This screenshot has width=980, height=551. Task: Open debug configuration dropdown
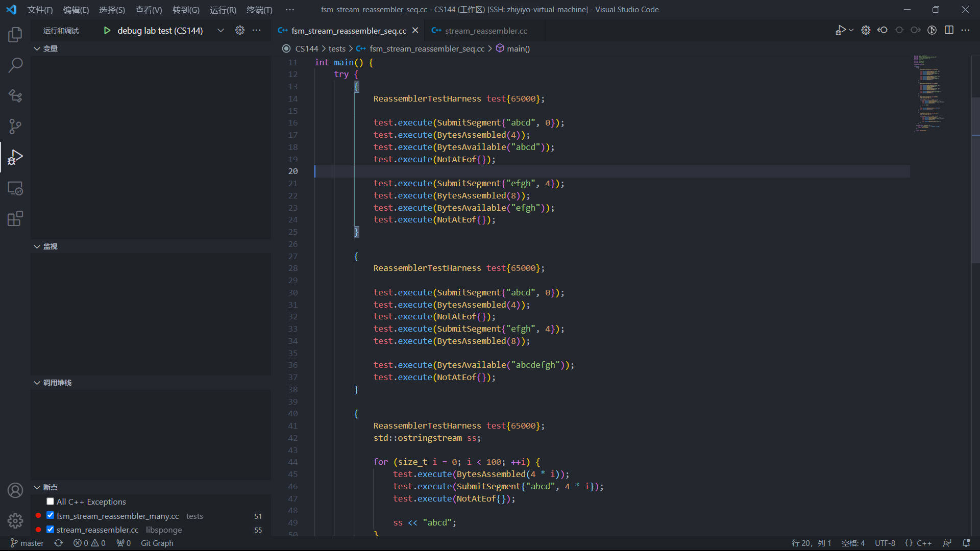tap(220, 31)
